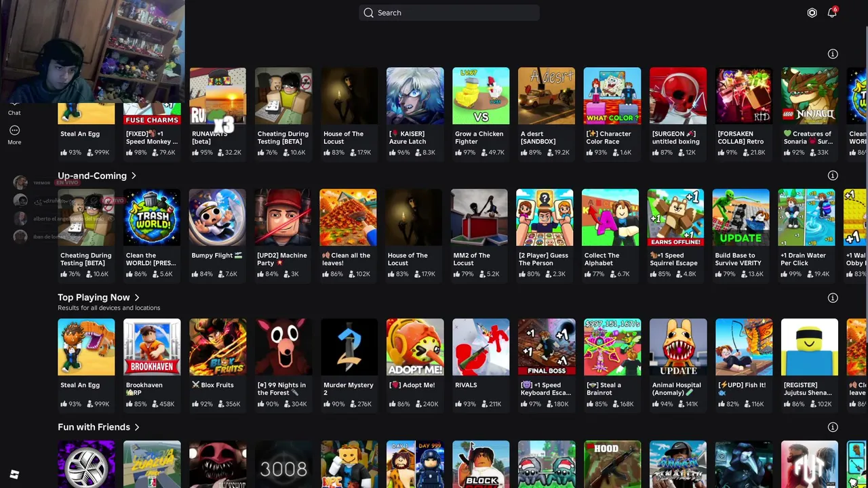The width and height of the screenshot is (868, 488).
Task: Open the Trash World game thumbnail
Action: pyautogui.click(x=151, y=218)
